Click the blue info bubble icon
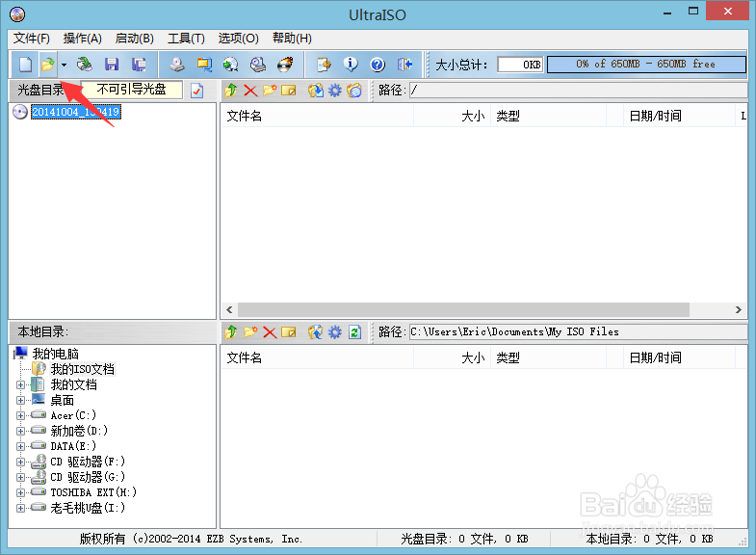Viewport: 756px width, 555px height. (x=351, y=65)
